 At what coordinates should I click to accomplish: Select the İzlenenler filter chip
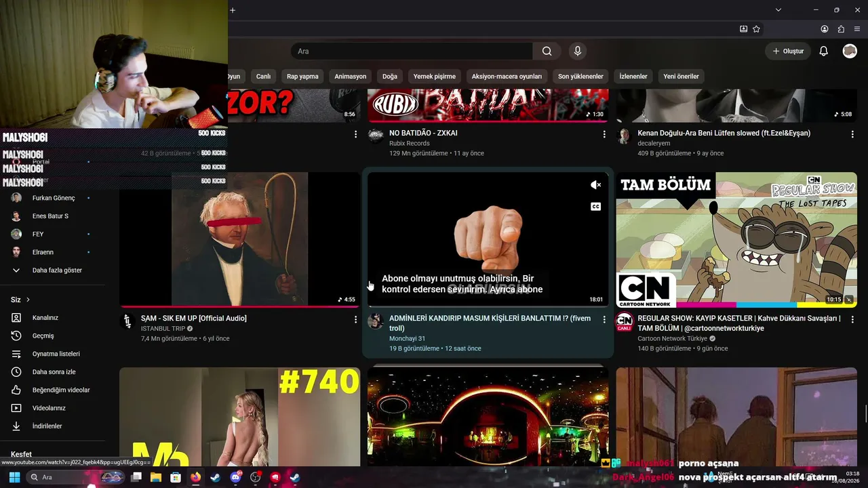633,77
